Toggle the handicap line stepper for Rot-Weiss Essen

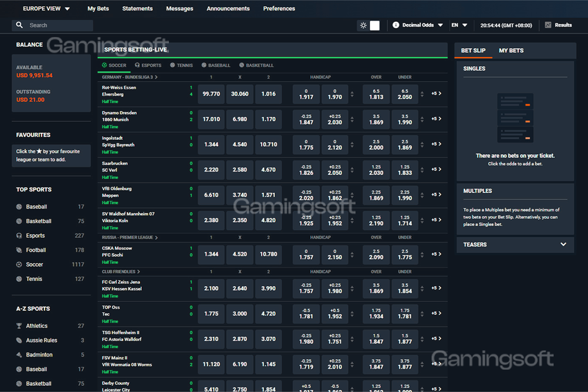352,94
